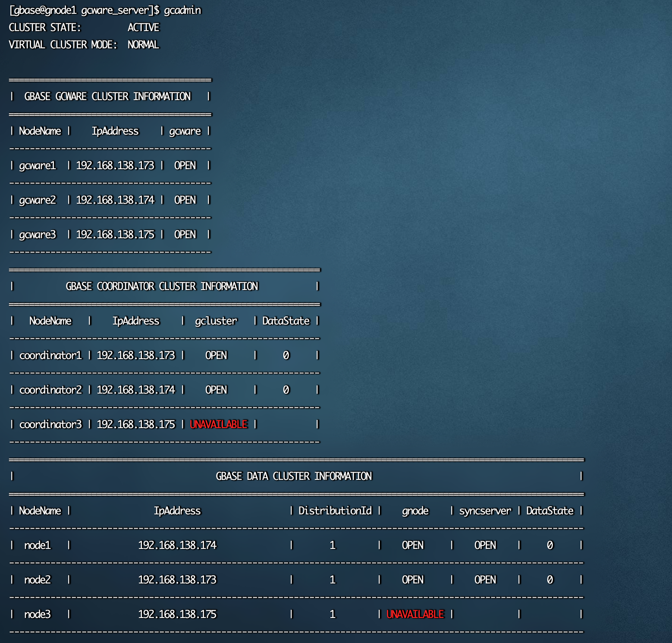Image resolution: width=672 pixels, height=643 pixels.
Task: Click NodeName header in the data cluster table
Action: tap(40, 511)
